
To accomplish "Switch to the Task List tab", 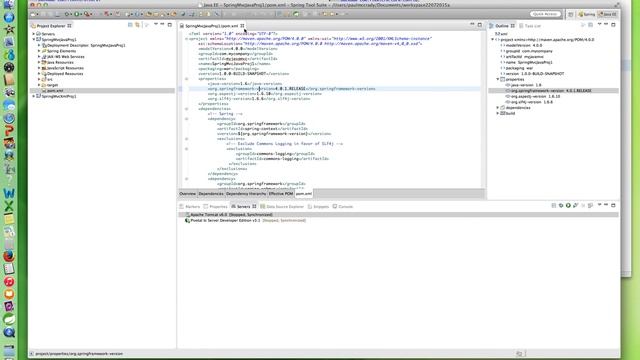I will [530, 26].
